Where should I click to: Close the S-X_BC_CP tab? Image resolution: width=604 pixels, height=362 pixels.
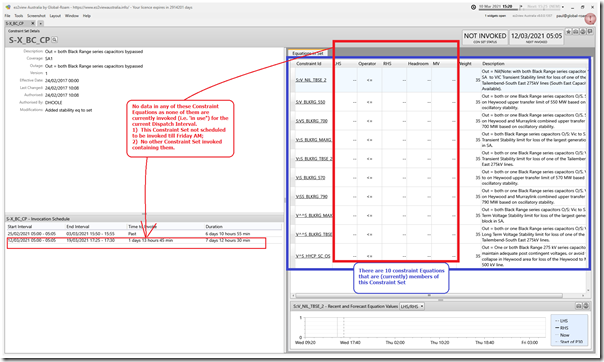coord(33,23)
